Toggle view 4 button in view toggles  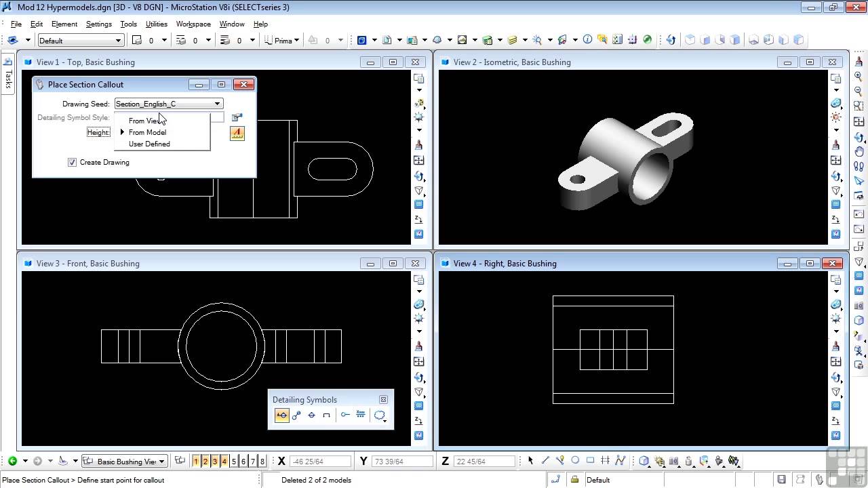[224, 462]
